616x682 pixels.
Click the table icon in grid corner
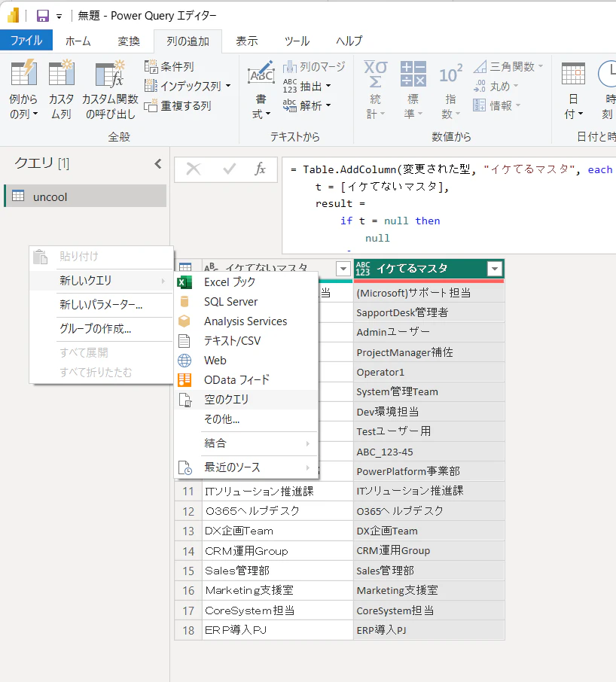185,267
